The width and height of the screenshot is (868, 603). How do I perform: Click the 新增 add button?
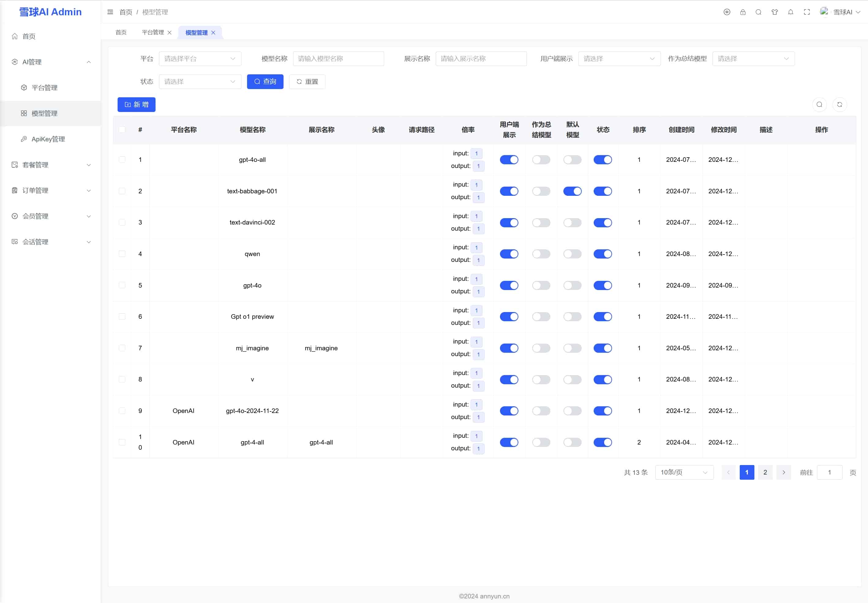pos(137,105)
